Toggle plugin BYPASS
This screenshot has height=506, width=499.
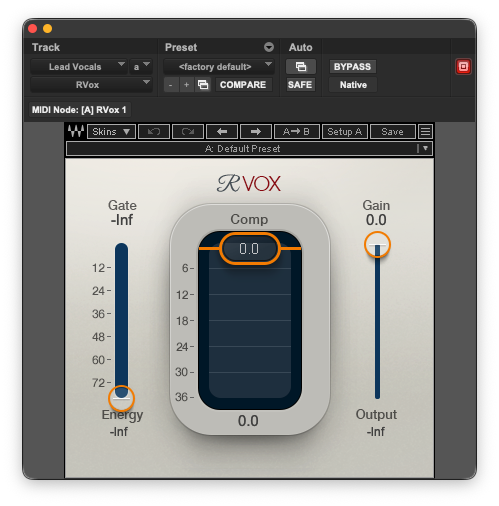(352, 67)
